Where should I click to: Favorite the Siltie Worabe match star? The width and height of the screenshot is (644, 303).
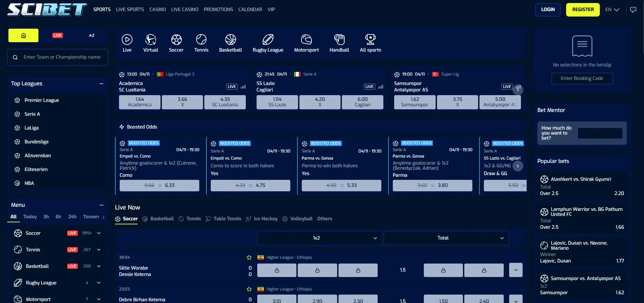click(x=249, y=257)
